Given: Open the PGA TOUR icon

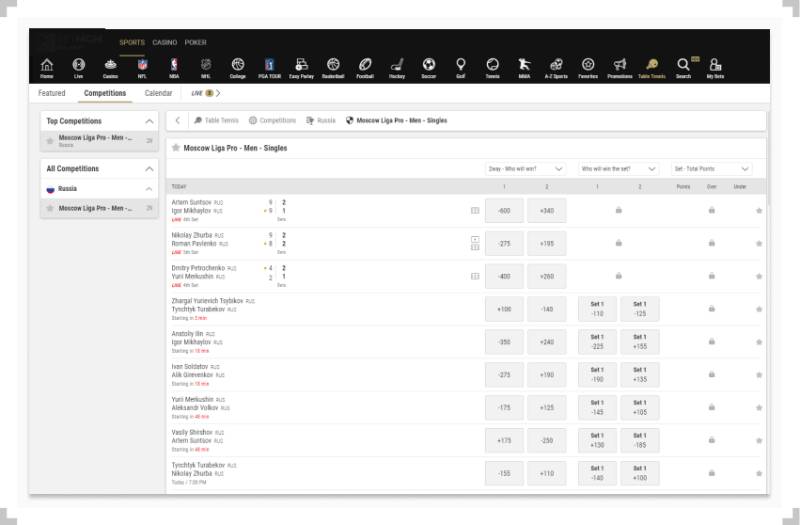Looking at the screenshot, I should point(269,68).
